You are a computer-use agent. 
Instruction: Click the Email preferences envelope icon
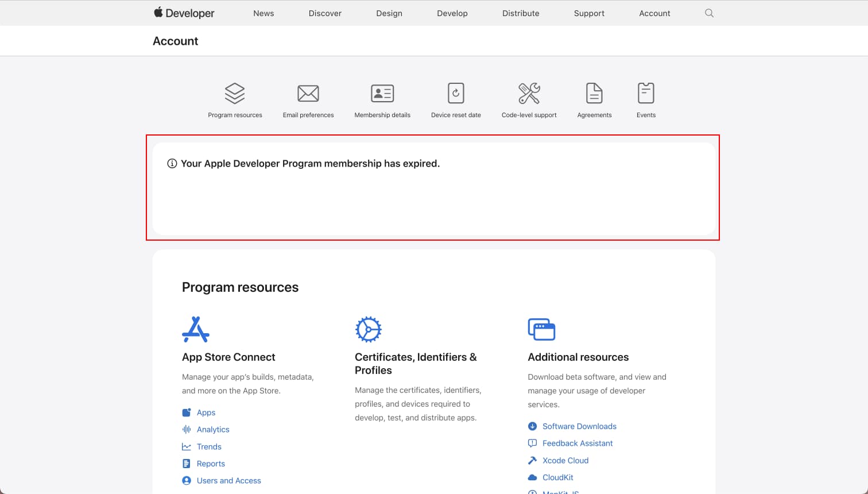(x=308, y=93)
